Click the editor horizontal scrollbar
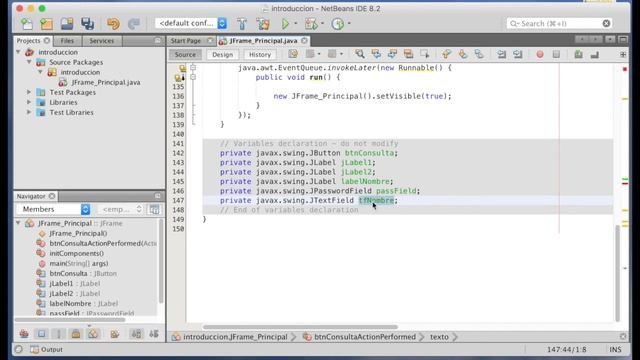Viewport: 640px width, 360px height. [x=300, y=327]
